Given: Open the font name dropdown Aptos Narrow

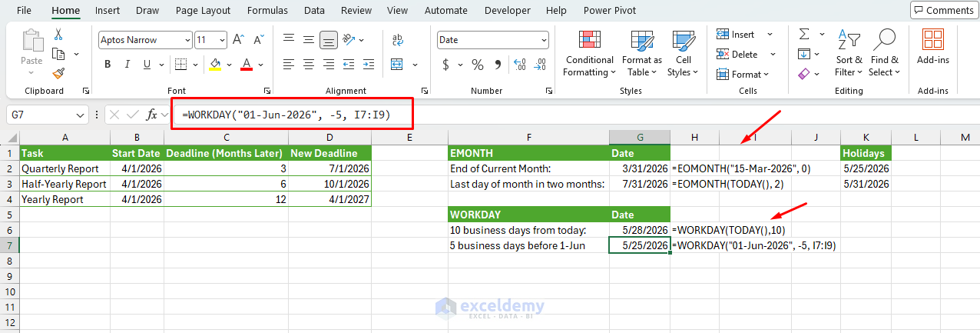Looking at the screenshot, I should pyautogui.click(x=187, y=40).
